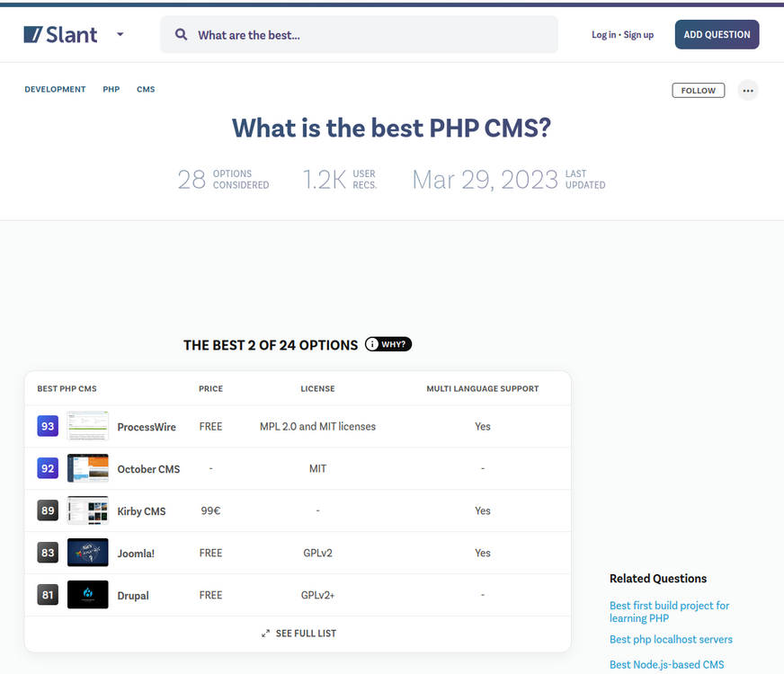
Task: Open 'Best php localhost servers' related question
Action: (671, 640)
